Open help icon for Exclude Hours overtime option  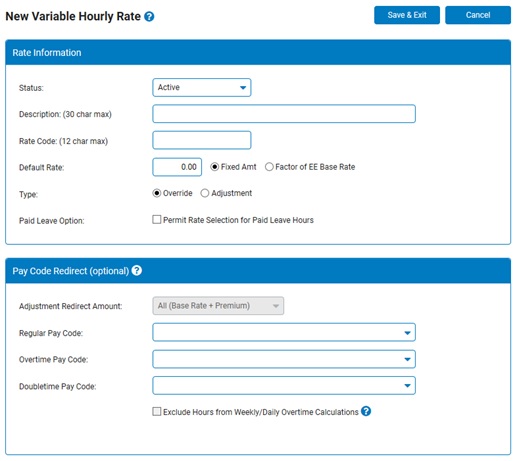(x=366, y=411)
